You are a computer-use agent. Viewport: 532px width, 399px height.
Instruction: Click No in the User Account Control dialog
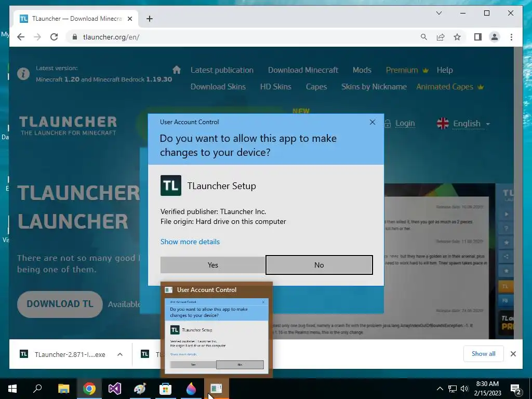click(x=319, y=265)
